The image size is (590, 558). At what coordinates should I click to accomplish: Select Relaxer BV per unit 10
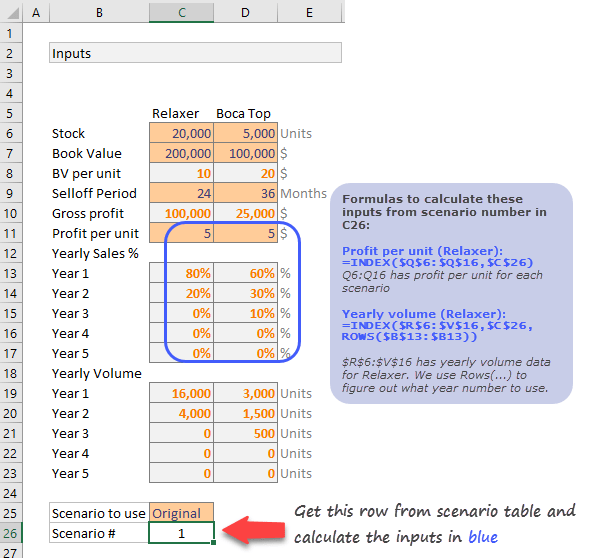pos(181,173)
